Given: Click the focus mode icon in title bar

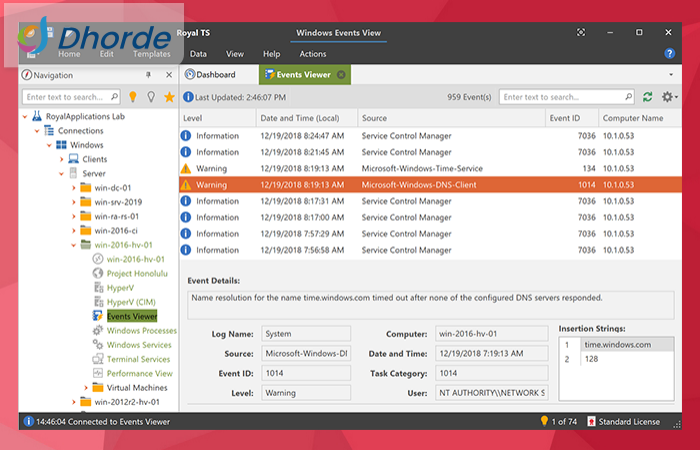Looking at the screenshot, I should 581,32.
